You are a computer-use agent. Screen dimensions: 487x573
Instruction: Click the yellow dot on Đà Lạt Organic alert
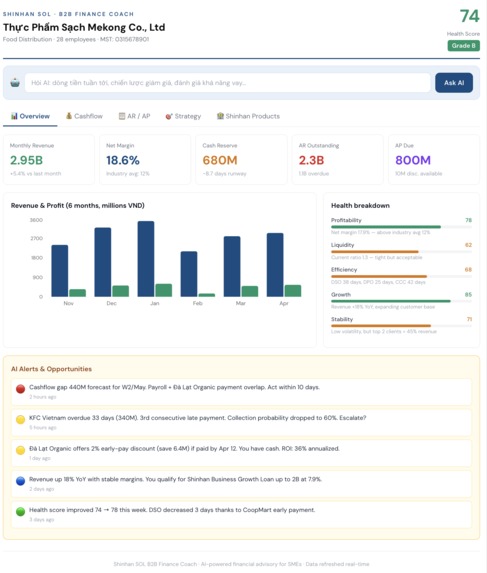pos(20,450)
